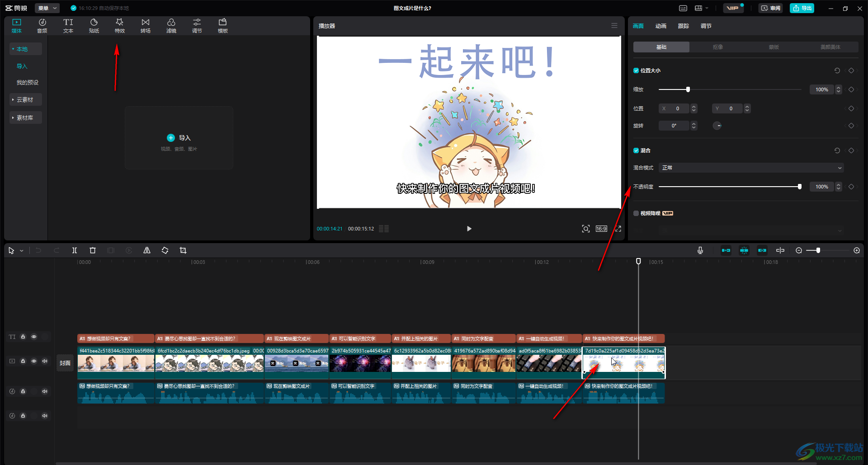The width and height of the screenshot is (868, 465).
Task: Hide the text track with its eye icon
Action: point(34,337)
